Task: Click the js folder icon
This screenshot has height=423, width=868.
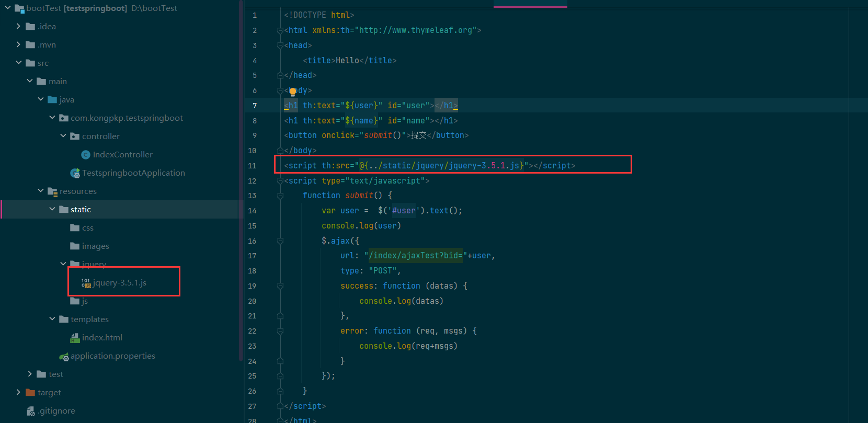Action: coord(75,301)
